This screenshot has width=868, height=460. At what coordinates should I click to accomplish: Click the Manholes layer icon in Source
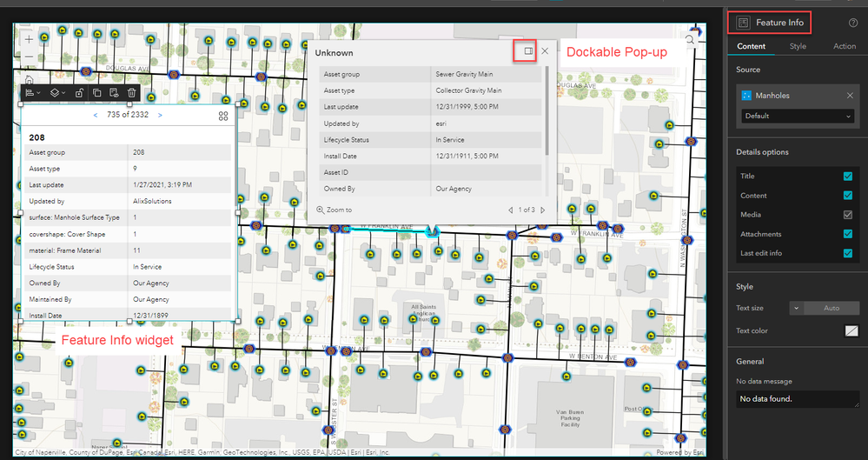click(746, 96)
